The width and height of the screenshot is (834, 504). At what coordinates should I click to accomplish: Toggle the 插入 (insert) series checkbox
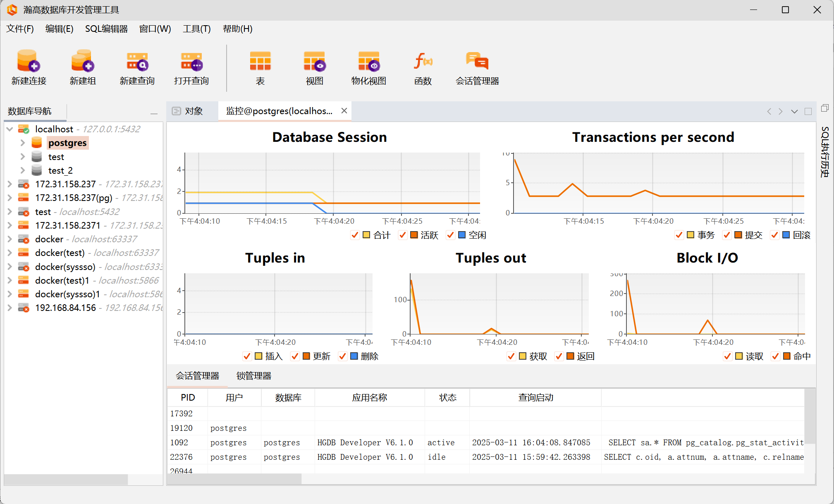tap(246, 356)
